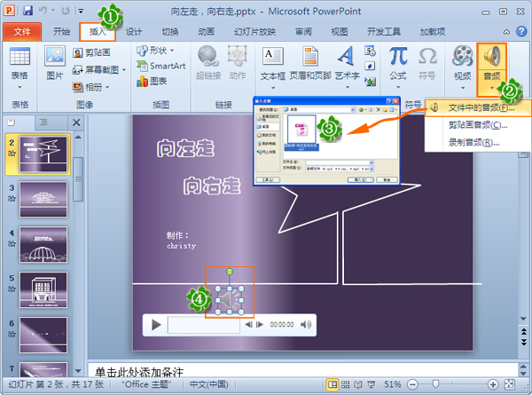Click the Save icon in quick access toolbar
532x395 pixels.
pos(27,11)
